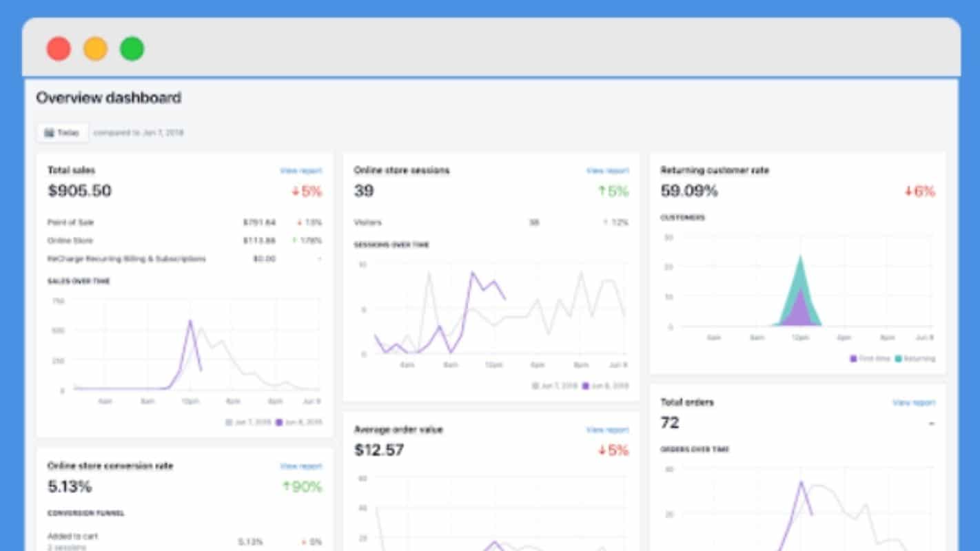Click the SALES OVER TIME chart label
This screenshot has width=980, height=551.
point(79,281)
